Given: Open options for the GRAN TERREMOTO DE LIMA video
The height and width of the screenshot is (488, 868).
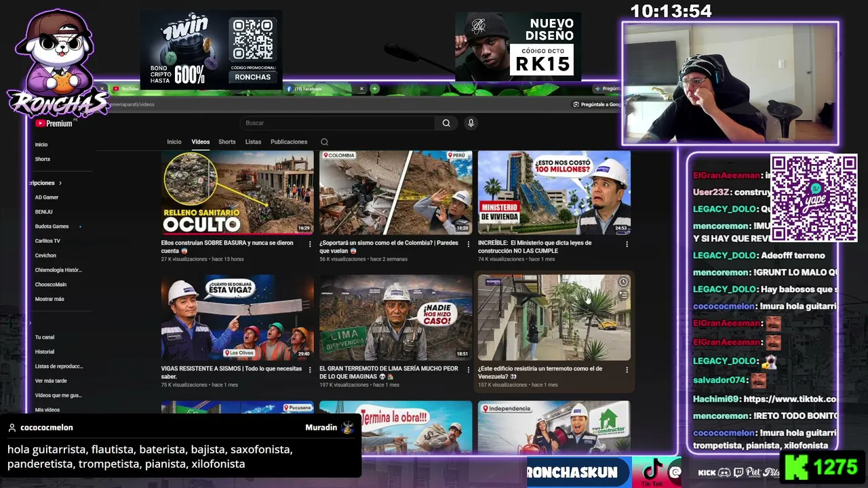Looking at the screenshot, I should click(x=468, y=370).
